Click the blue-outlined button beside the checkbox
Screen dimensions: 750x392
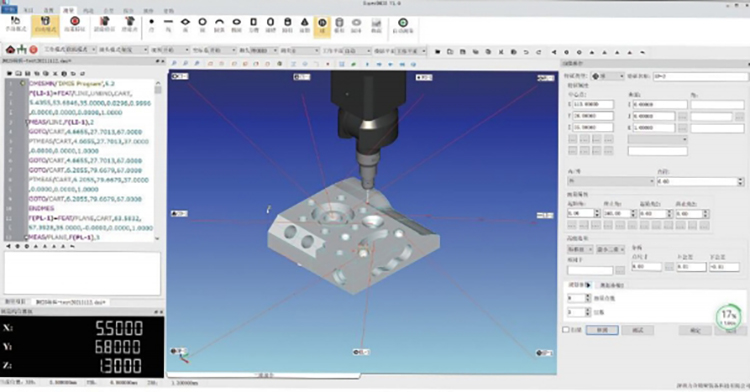click(x=602, y=330)
